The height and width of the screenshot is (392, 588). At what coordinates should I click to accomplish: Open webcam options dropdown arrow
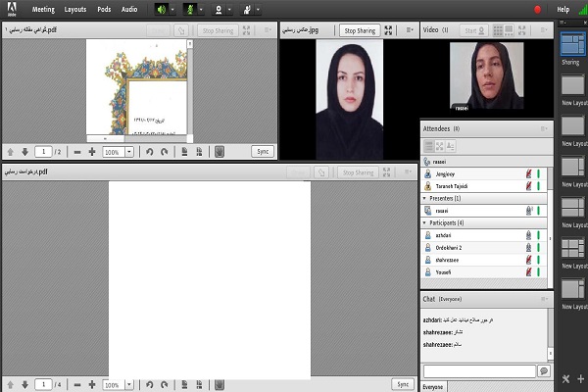tap(229, 10)
